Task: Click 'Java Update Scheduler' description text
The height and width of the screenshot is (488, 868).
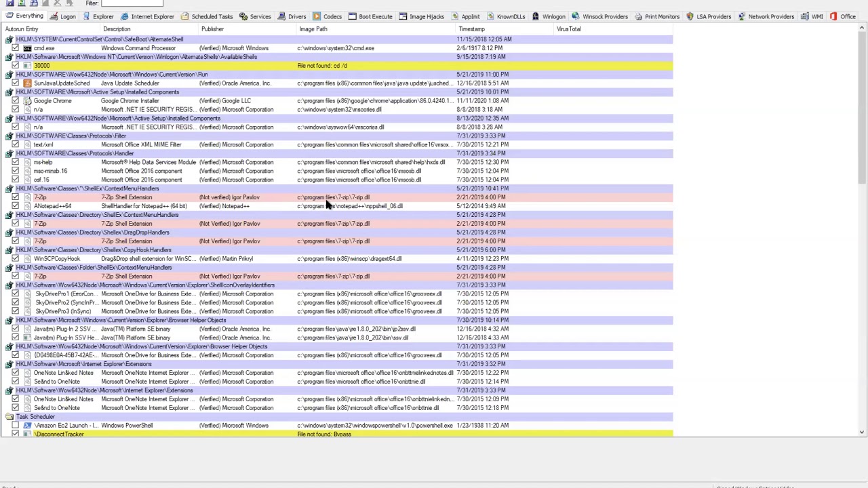Action: pos(130,83)
